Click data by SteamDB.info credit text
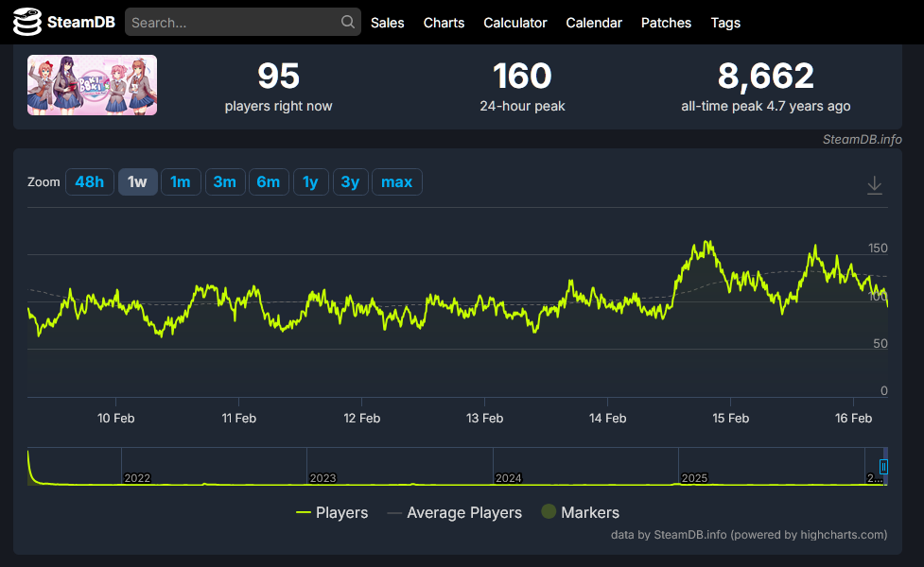This screenshot has width=924, height=567. pos(749,535)
